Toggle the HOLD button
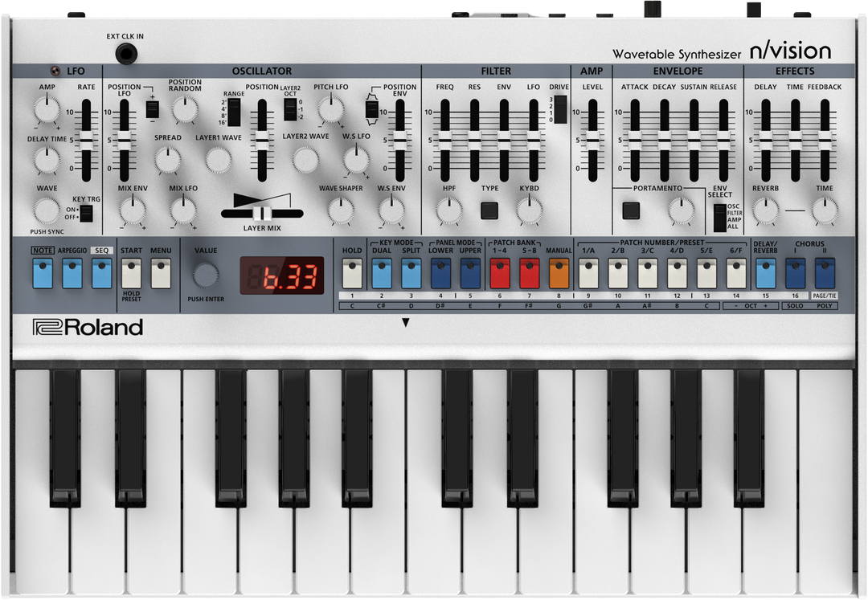This screenshot has width=868, height=600. coord(352,274)
